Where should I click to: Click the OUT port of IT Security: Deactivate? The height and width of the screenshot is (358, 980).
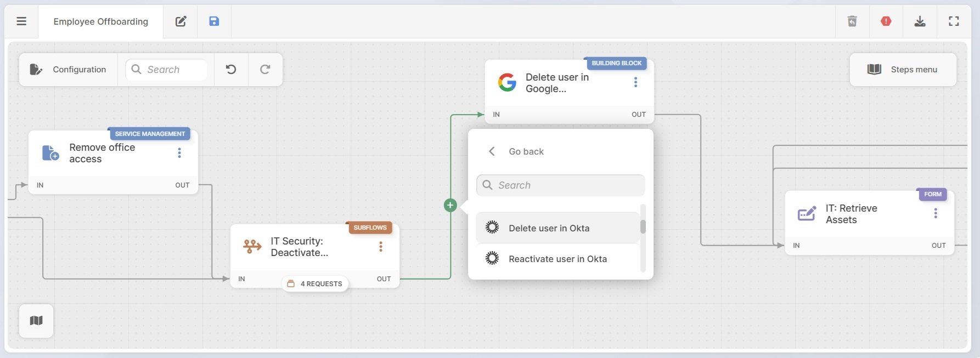(x=384, y=279)
